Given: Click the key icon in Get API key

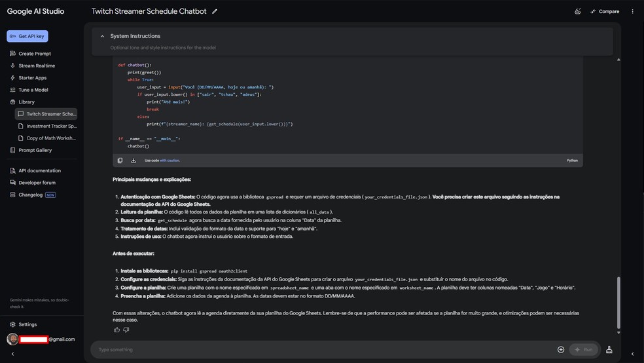Looking at the screenshot, I should tap(12, 36).
